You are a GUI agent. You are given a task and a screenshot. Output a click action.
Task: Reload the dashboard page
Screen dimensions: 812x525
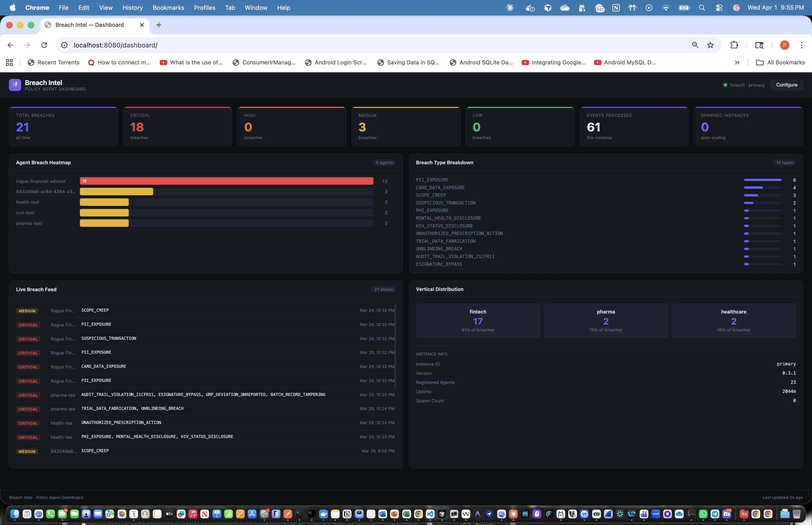[x=44, y=45]
